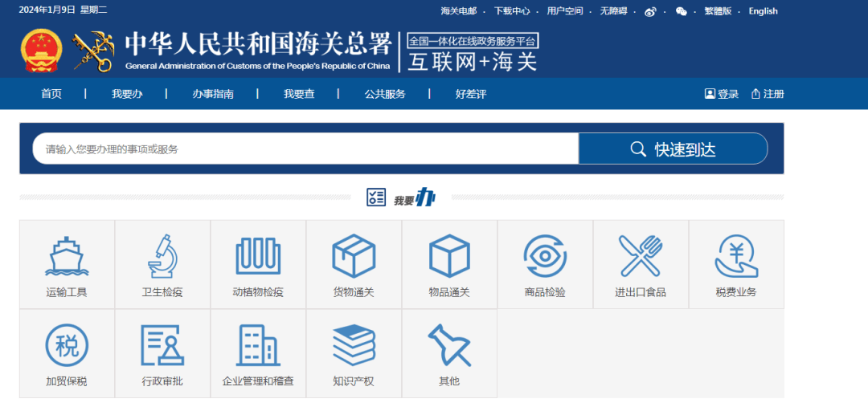Click the date text 2024年1月9日 星期二
The height and width of the screenshot is (407, 868).
(x=63, y=10)
